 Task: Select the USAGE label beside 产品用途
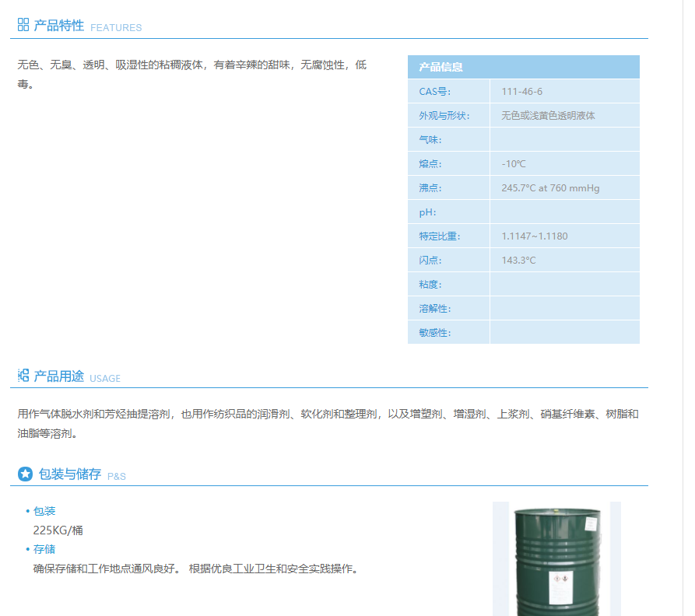[x=105, y=379]
